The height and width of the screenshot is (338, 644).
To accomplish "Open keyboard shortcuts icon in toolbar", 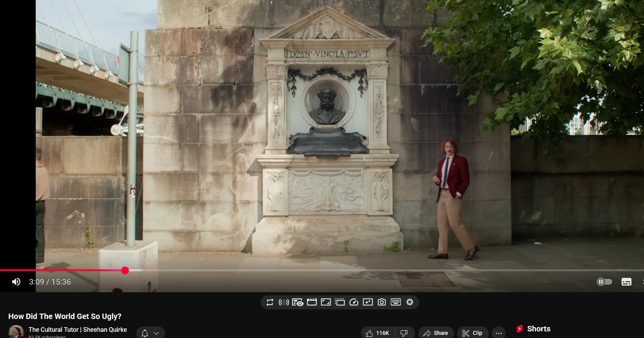I will tap(396, 302).
